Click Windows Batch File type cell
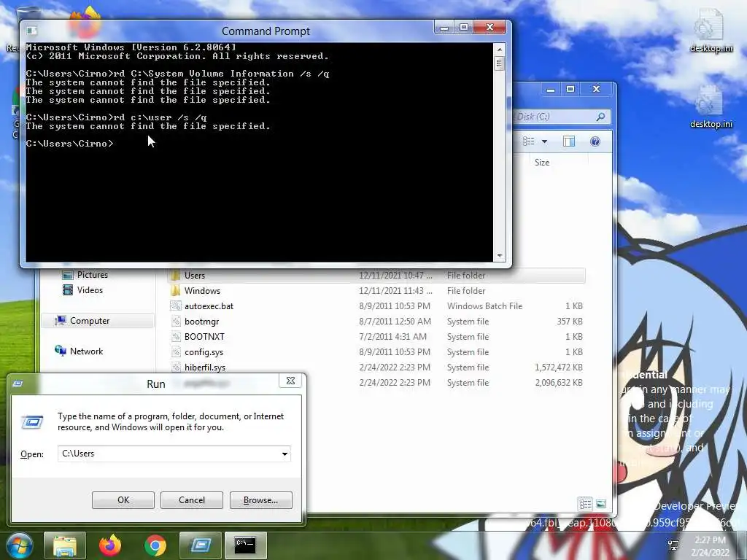 coord(484,306)
